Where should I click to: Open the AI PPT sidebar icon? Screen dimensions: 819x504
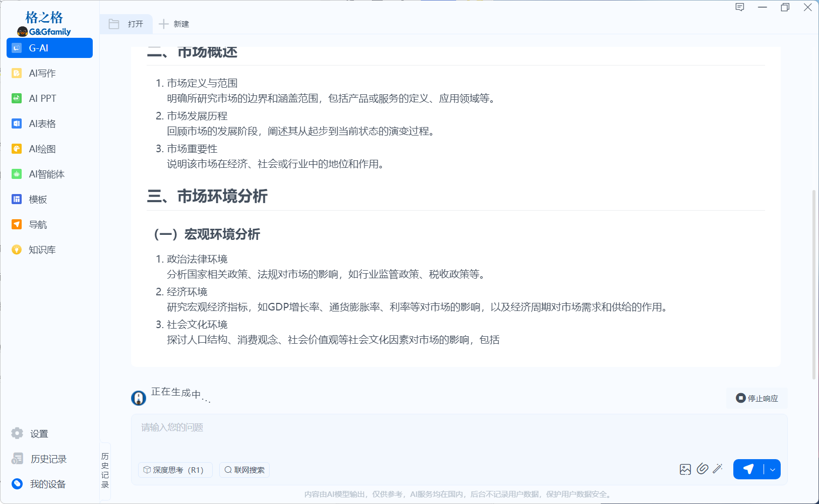(17, 98)
